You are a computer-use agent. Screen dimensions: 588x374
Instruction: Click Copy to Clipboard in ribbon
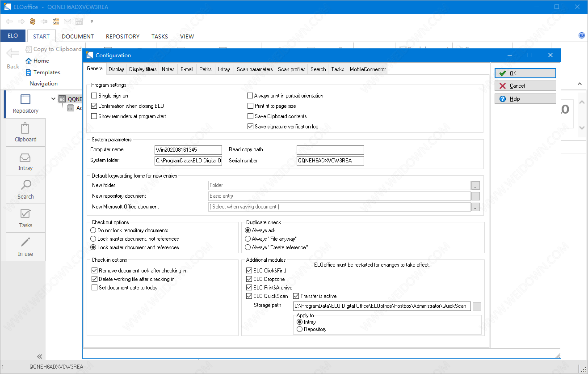click(x=54, y=49)
